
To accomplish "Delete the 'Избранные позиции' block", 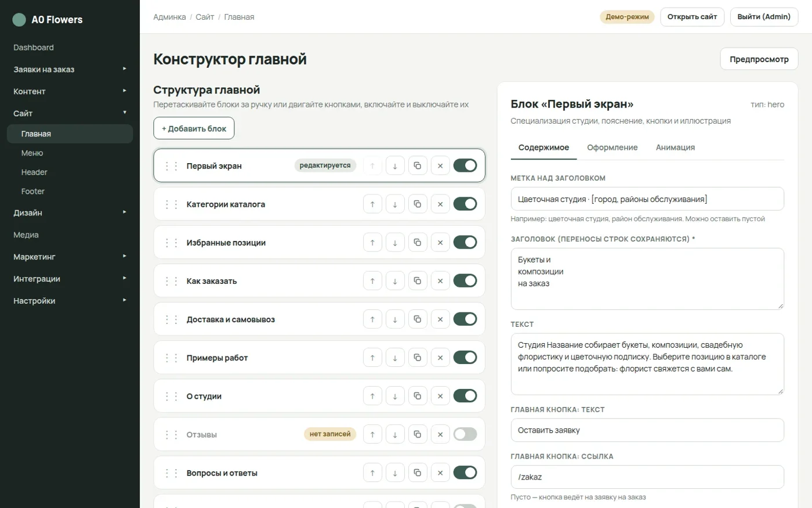I will pyautogui.click(x=440, y=243).
